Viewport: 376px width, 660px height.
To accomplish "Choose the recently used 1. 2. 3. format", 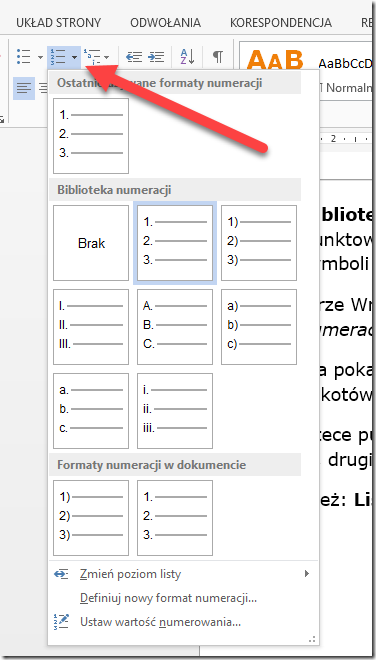I will point(91,136).
